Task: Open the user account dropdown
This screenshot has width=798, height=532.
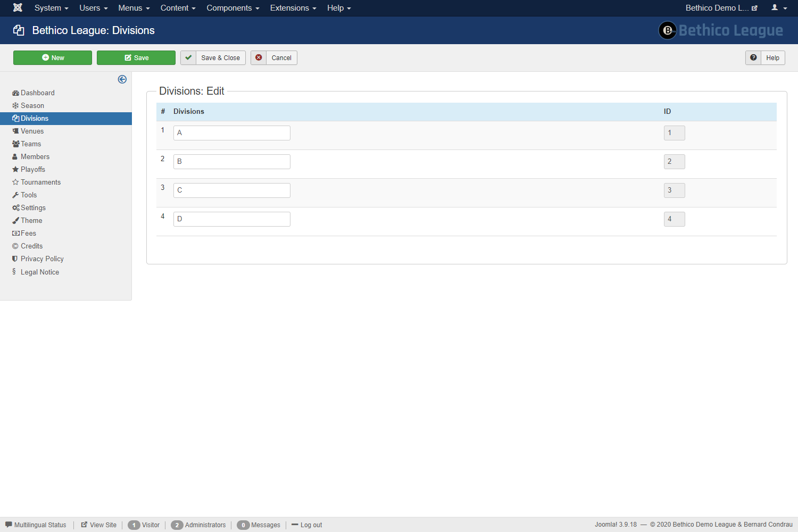Action: pos(779,8)
